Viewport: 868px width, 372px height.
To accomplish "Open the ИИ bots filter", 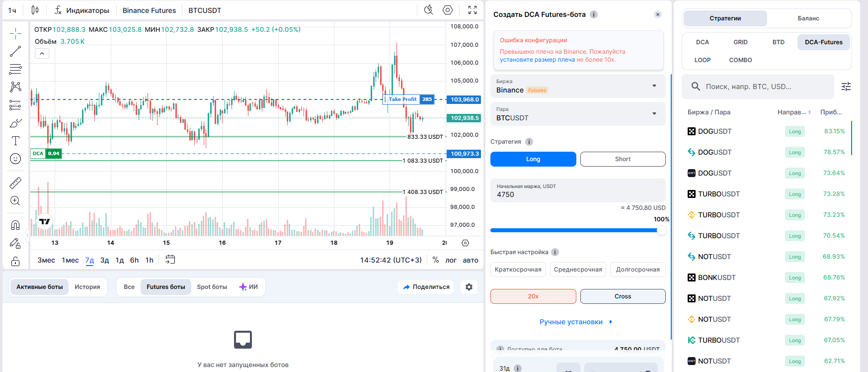I will coord(248,287).
